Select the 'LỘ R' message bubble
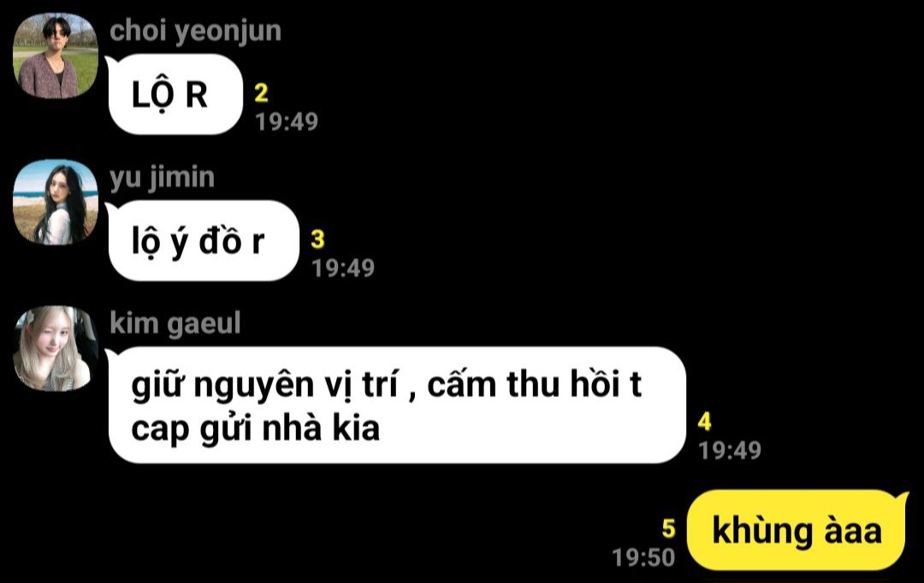924x583 pixels. (x=175, y=94)
